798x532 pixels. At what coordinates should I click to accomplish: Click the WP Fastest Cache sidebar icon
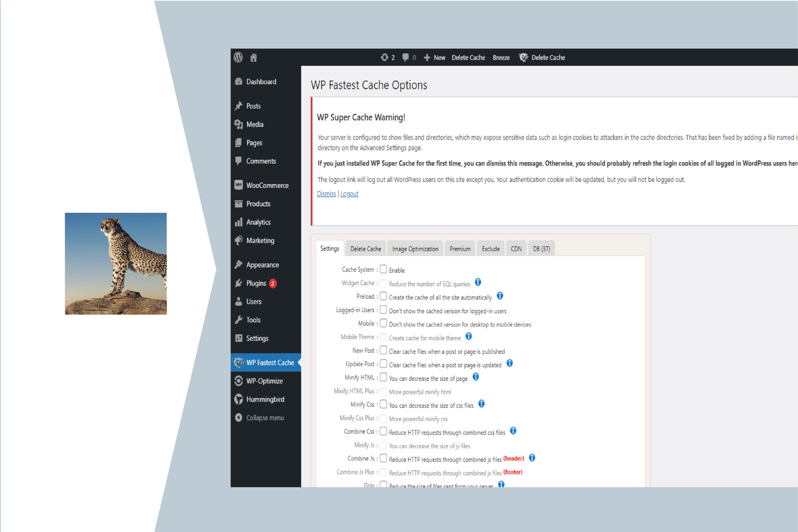point(240,362)
